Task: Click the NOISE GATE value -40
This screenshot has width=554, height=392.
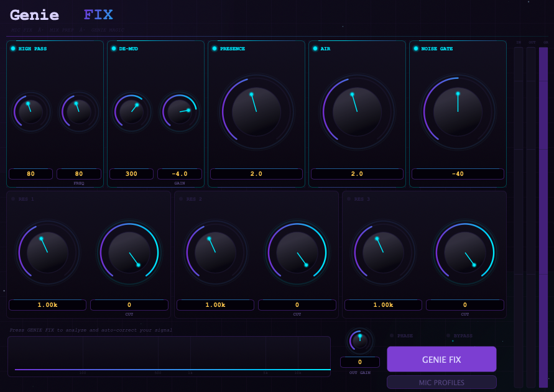Action: [458, 174]
